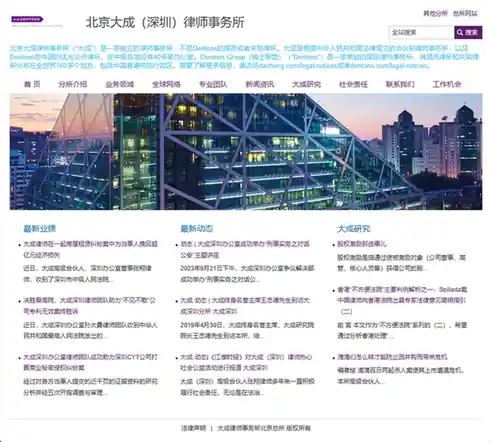Open the 法律声明 footer link
This screenshot has height=442, width=491.
pyautogui.click(x=193, y=428)
